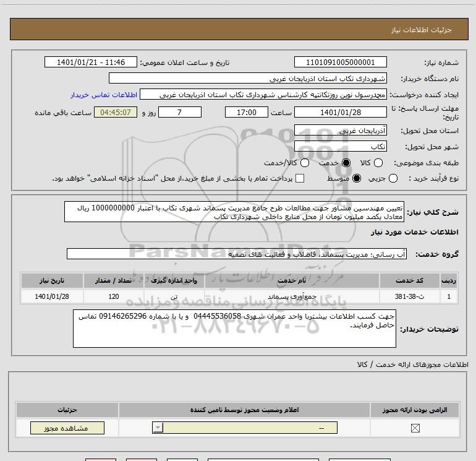Image resolution: width=476 pixels, height=461 pixels.
Task: Click the اطلاعات خدمات مورد نیاز heading
Action: (x=414, y=232)
